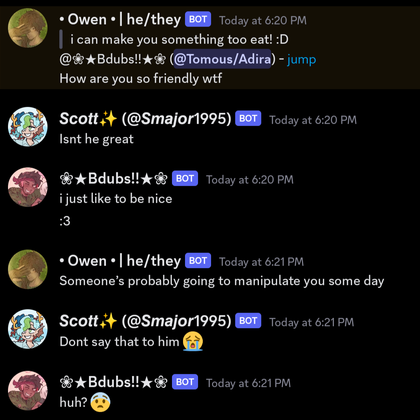
Task: Click the Bdubs!! username at 6:20 PM
Action: (113, 179)
